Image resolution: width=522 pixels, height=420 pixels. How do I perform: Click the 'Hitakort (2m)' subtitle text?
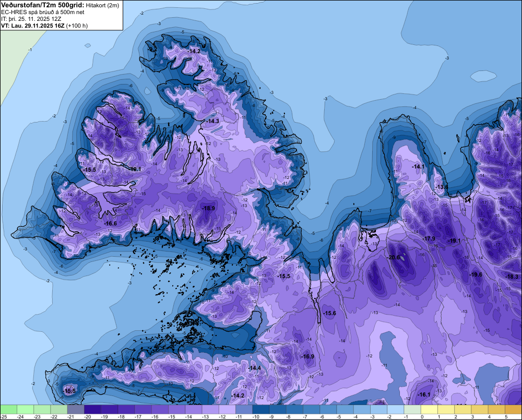pos(102,5)
